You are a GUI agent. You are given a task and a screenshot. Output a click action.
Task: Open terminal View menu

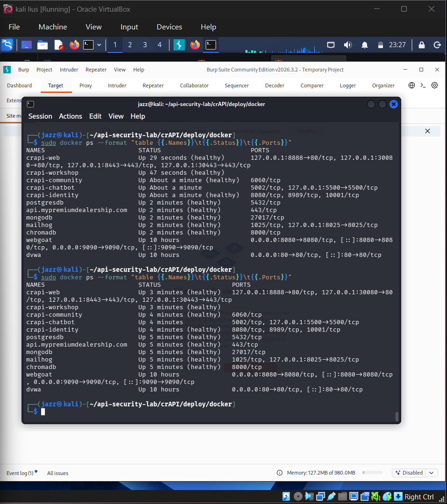[116, 116]
